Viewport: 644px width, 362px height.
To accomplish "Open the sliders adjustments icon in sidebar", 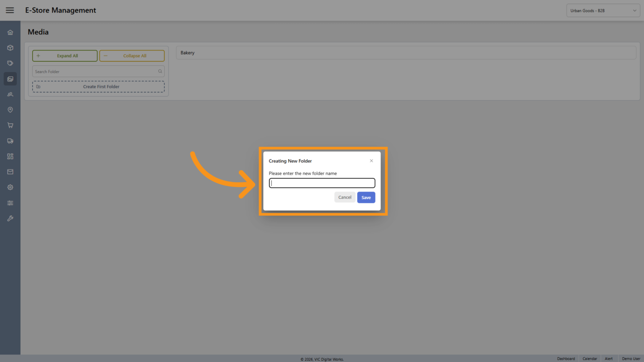I will [x=10, y=203].
